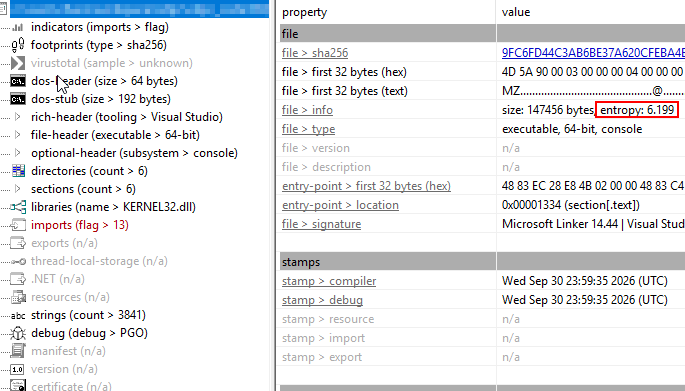This screenshot has height=391, width=685.
Task: Click the libraries tree icon
Action: pos(18,207)
